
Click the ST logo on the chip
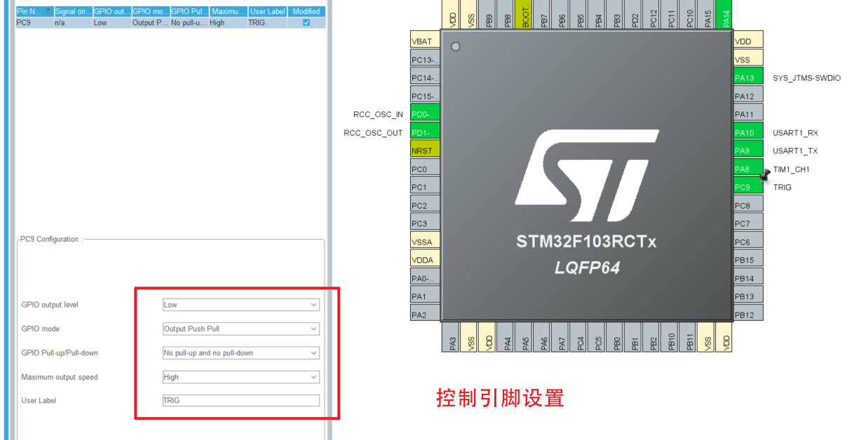pos(586,175)
